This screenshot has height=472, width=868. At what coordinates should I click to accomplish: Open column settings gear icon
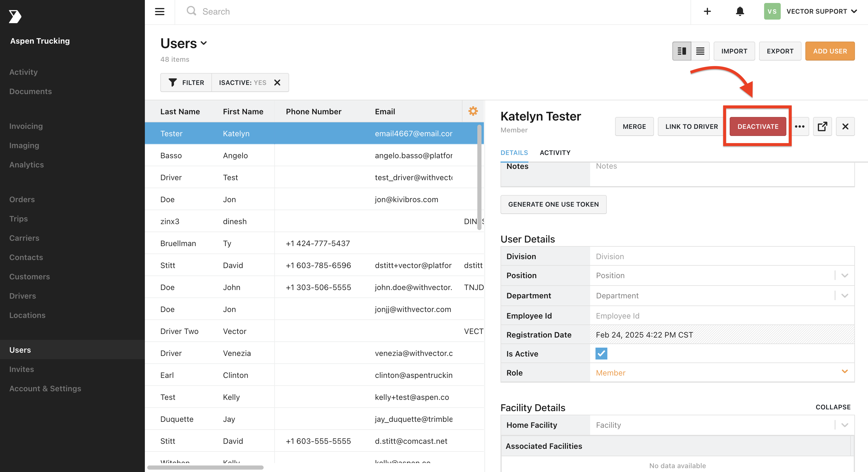[x=473, y=111]
